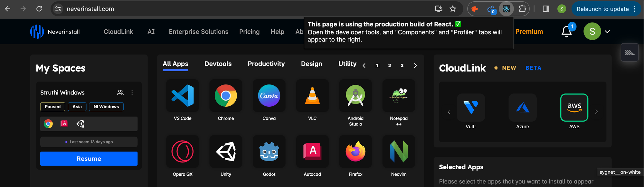The height and width of the screenshot is (187, 644).
Task: Click the Asia region tag
Action: (x=77, y=107)
